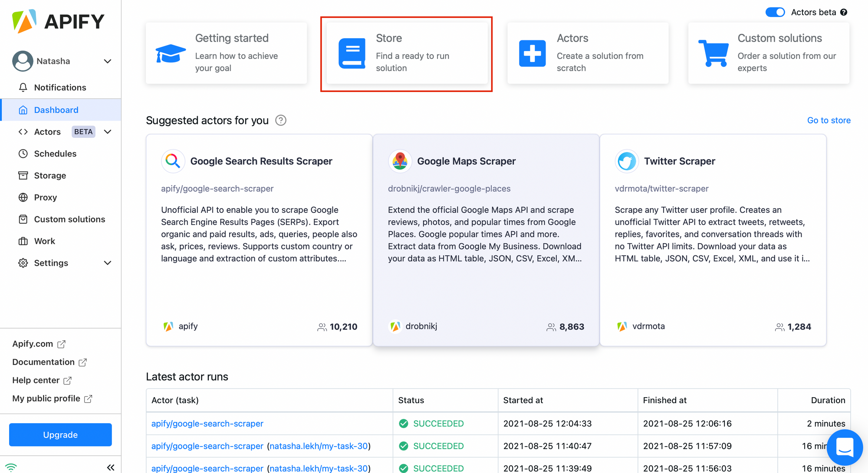868x473 pixels.
Task: Expand the Natasha account dropdown
Action: [108, 61]
